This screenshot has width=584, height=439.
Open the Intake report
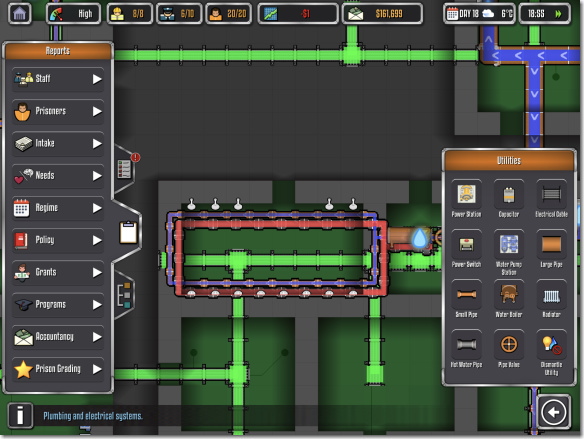pos(58,143)
